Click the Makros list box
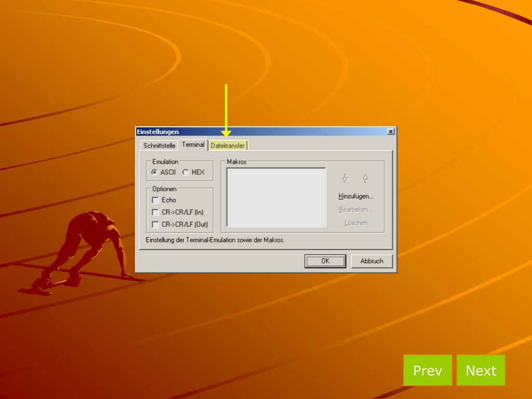Image resolution: width=532 pixels, height=399 pixels. point(276,197)
